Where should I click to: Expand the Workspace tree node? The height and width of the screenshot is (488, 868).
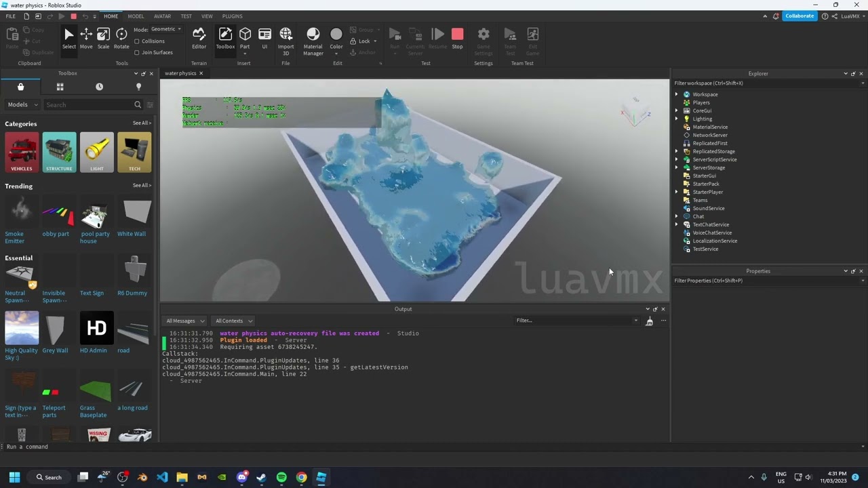click(676, 94)
